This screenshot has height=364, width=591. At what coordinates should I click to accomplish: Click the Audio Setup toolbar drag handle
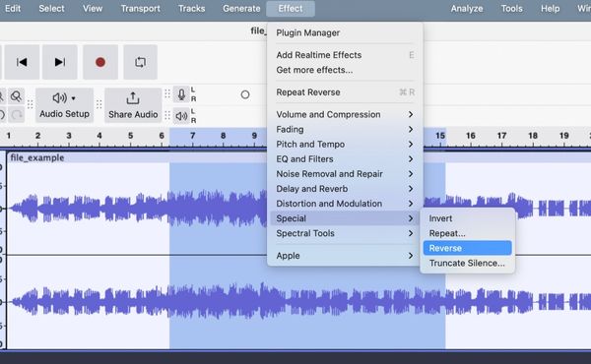point(31,104)
